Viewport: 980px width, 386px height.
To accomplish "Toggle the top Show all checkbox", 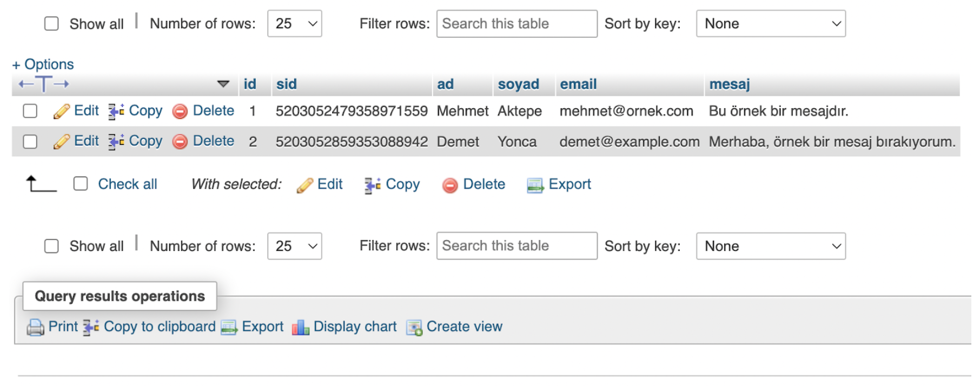I will pos(51,24).
